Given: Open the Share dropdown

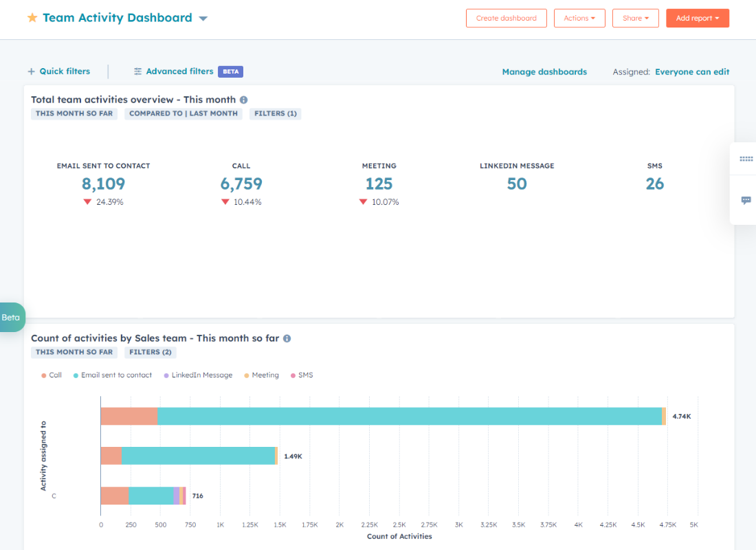Looking at the screenshot, I should (x=635, y=18).
